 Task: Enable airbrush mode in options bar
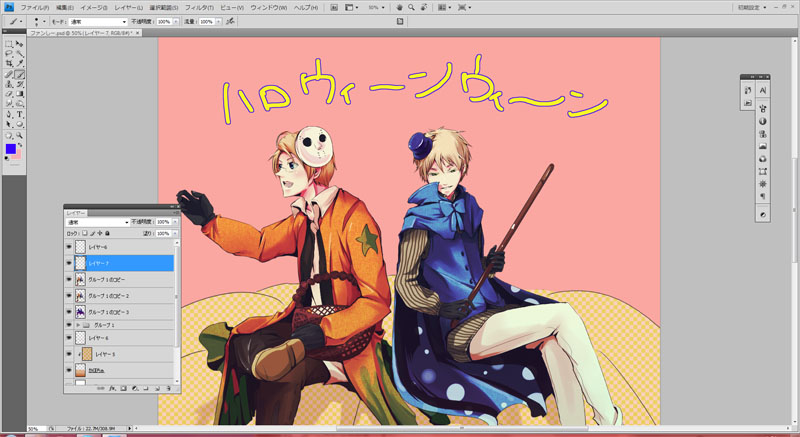231,21
